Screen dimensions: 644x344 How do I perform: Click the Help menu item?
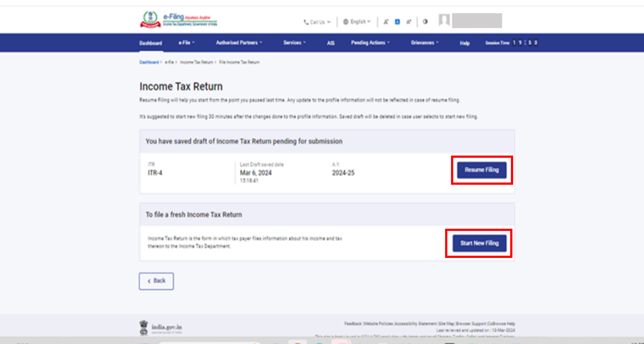pos(465,43)
